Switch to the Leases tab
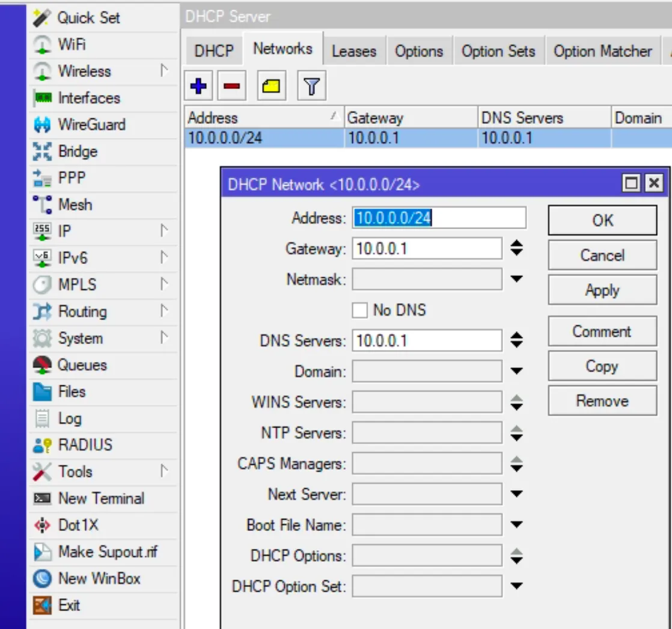This screenshot has width=672, height=629. (354, 51)
